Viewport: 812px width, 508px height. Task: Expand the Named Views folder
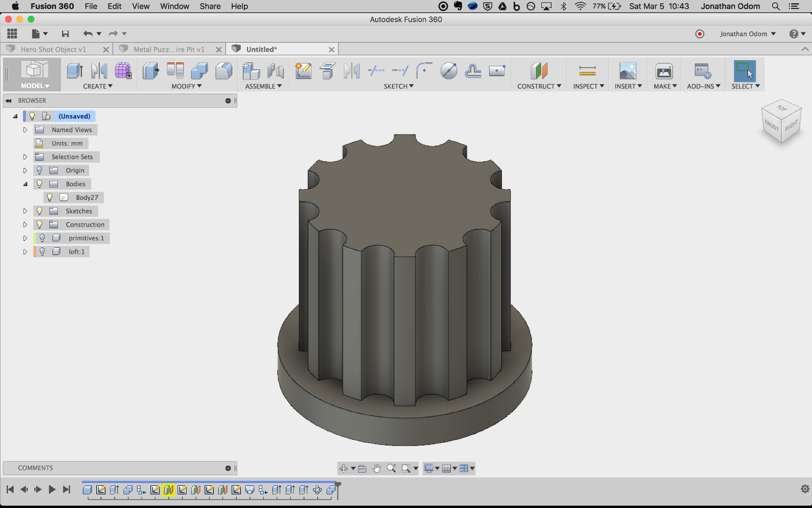pos(25,130)
